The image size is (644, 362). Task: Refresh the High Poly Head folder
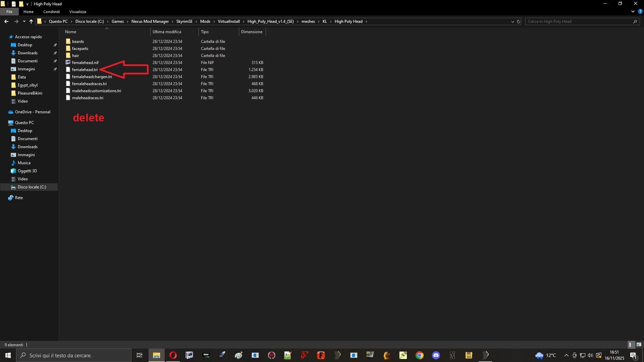[518, 21]
